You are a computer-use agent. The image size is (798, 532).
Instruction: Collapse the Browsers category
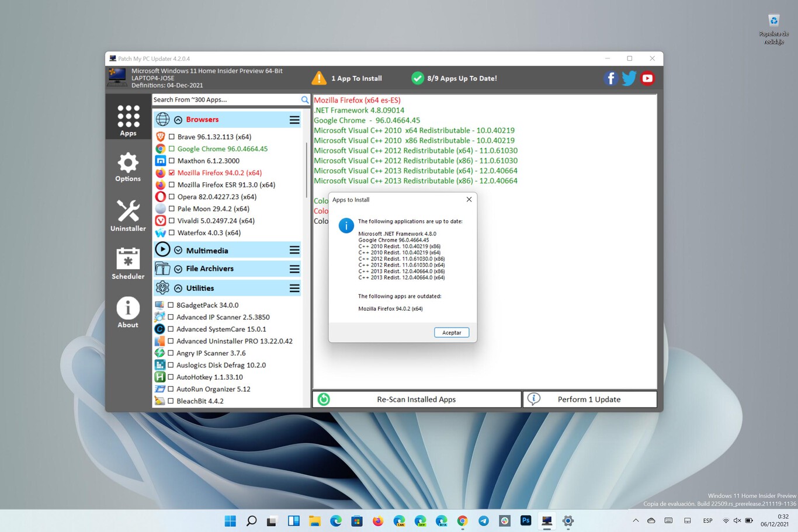[x=178, y=119]
